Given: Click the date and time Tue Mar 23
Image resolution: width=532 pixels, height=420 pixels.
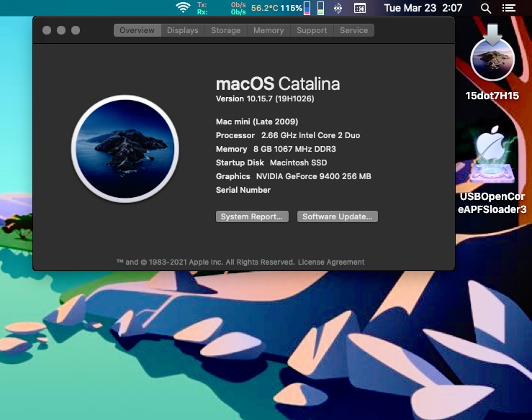Looking at the screenshot, I should point(423,8).
